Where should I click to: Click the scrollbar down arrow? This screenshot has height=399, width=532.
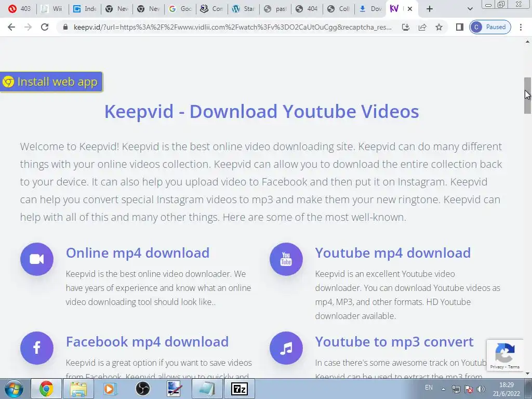[x=528, y=374]
